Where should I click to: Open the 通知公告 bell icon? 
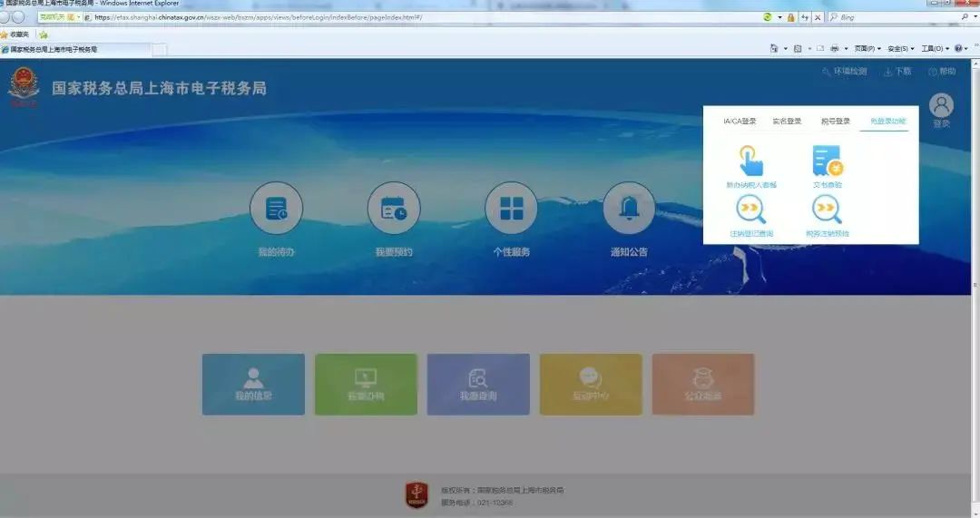tap(629, 208)
